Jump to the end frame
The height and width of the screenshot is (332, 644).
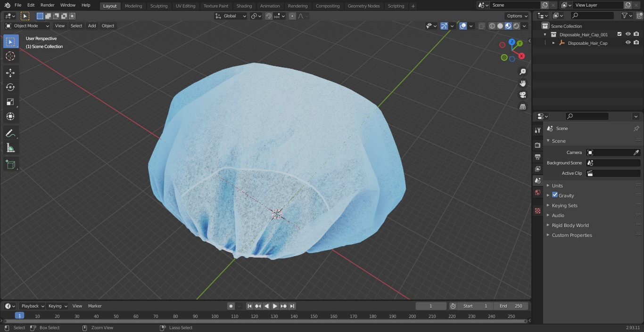[292, 306]
